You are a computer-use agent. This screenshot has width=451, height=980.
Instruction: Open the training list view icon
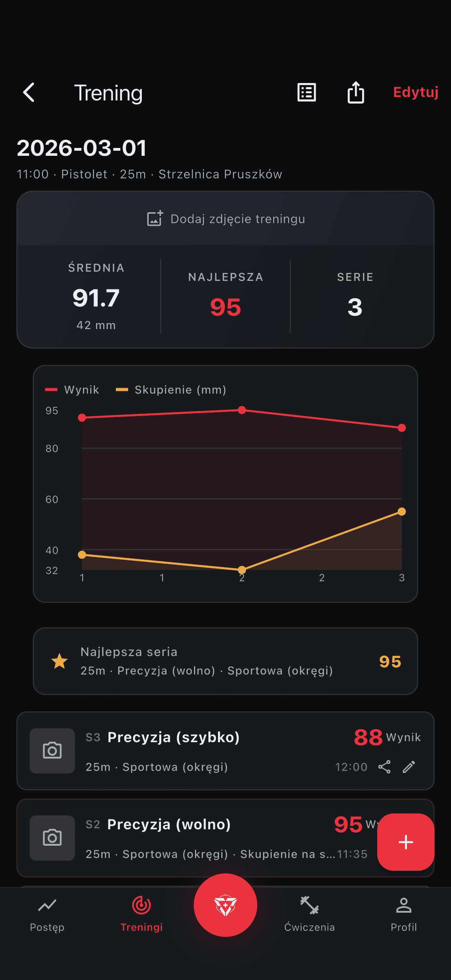pyautogui.click(x=306, y=93)
